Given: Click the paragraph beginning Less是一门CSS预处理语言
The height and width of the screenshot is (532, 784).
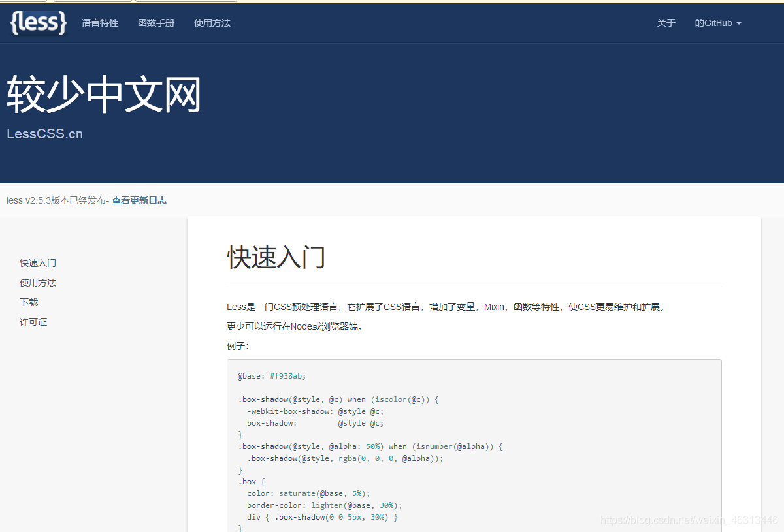Looking at the screenshot, I should click(x=447, y=307).
